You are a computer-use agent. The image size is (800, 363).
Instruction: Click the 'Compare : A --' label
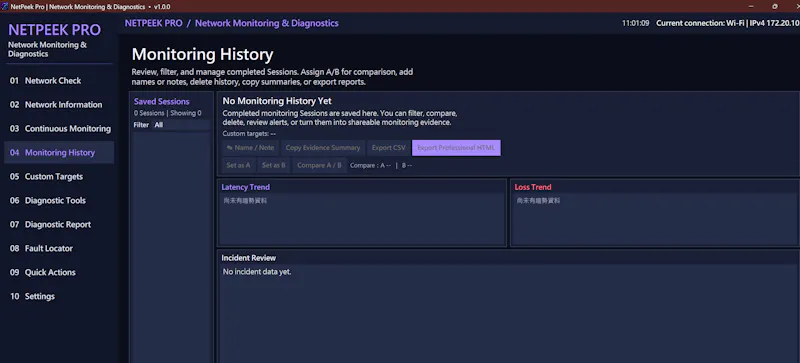coord(370,166)
